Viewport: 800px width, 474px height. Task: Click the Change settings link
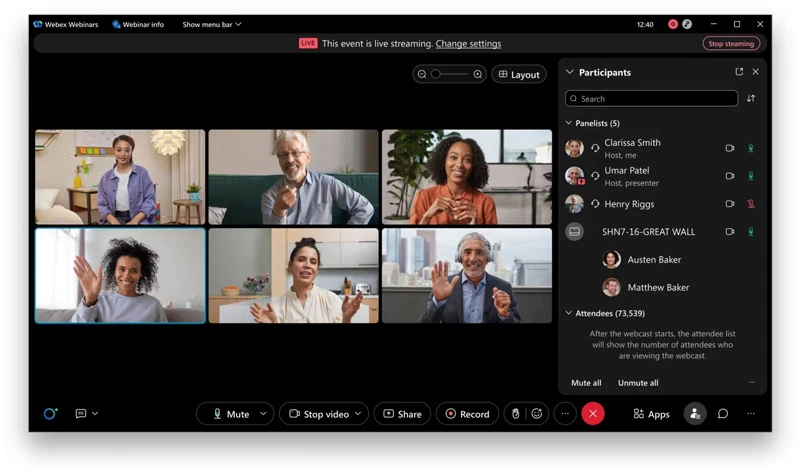468,44
